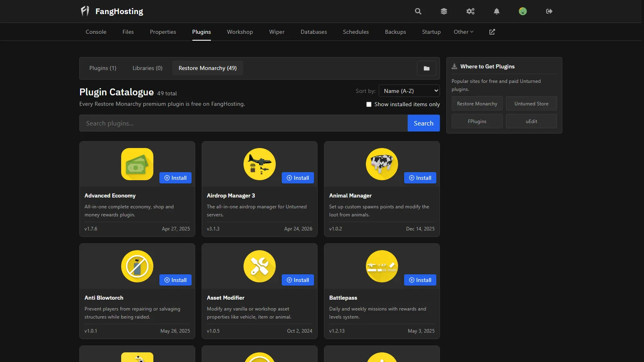This screenshot has width=644, height=362.
Task: Click the 49 total count label
Action: 167,93
